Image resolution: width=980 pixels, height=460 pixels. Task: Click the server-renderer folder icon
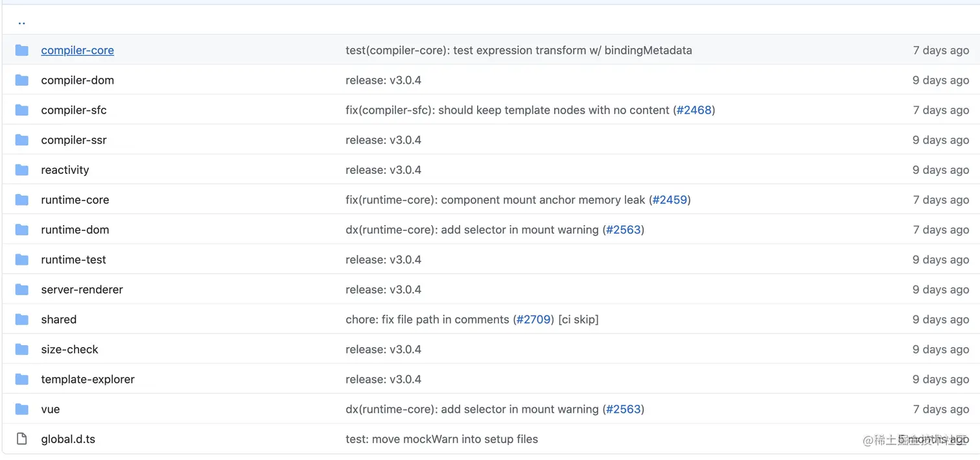coord(22,289)
